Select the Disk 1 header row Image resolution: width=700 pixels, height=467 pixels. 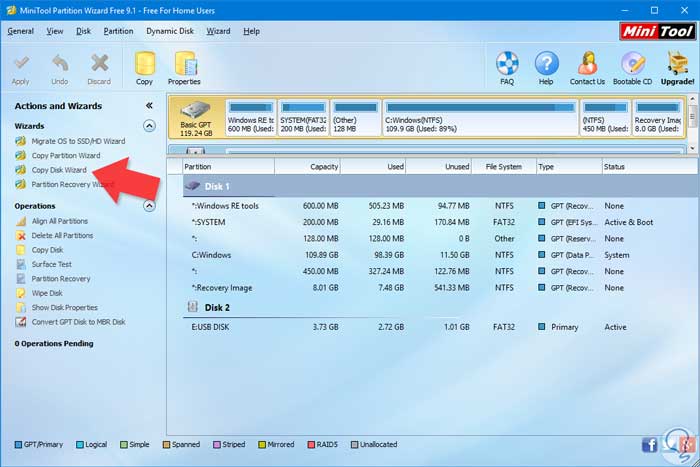pyautogui.click(x=441, y=186)
